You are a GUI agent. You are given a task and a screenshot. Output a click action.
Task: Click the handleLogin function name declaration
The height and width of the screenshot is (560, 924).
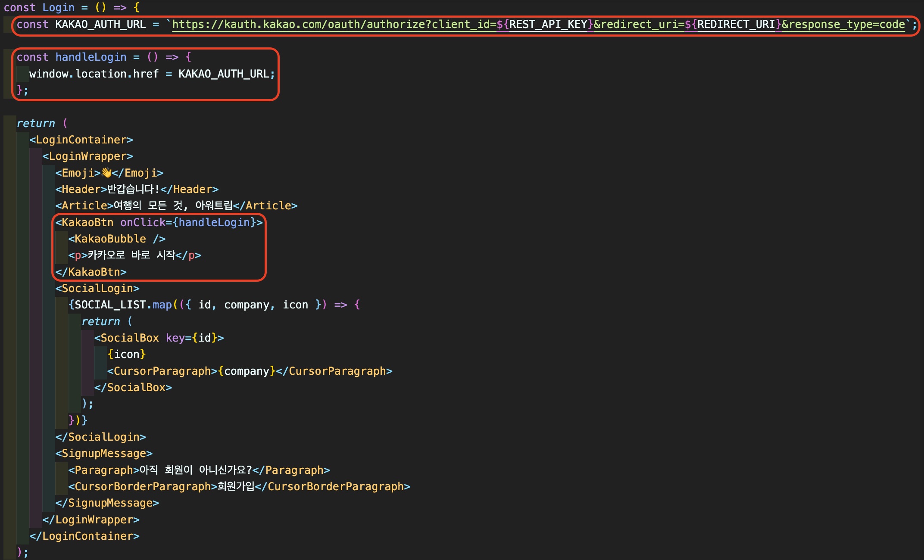91,57
